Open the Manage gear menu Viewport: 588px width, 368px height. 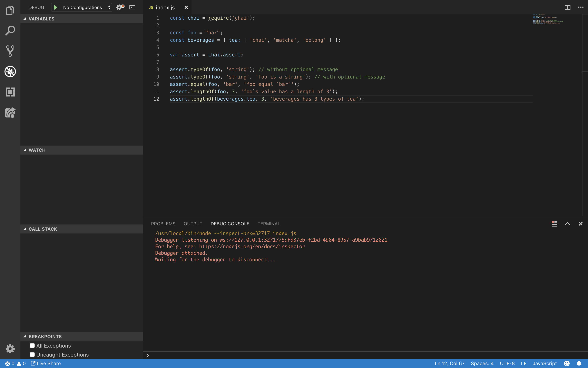10,349
